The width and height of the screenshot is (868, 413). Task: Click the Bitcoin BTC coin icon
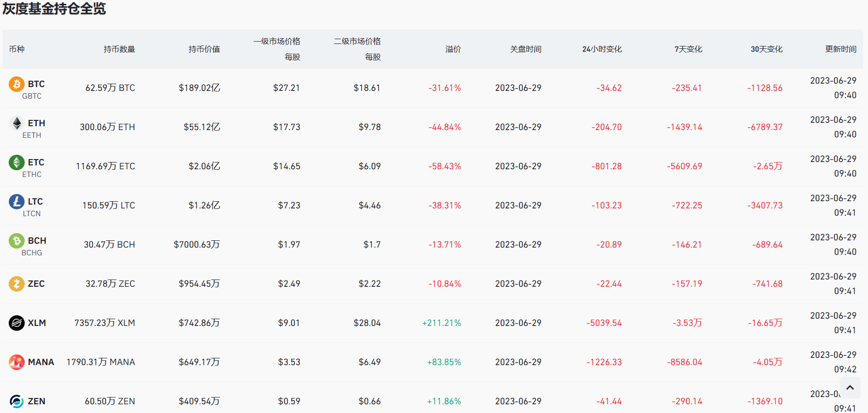click(x=16, y=84)
